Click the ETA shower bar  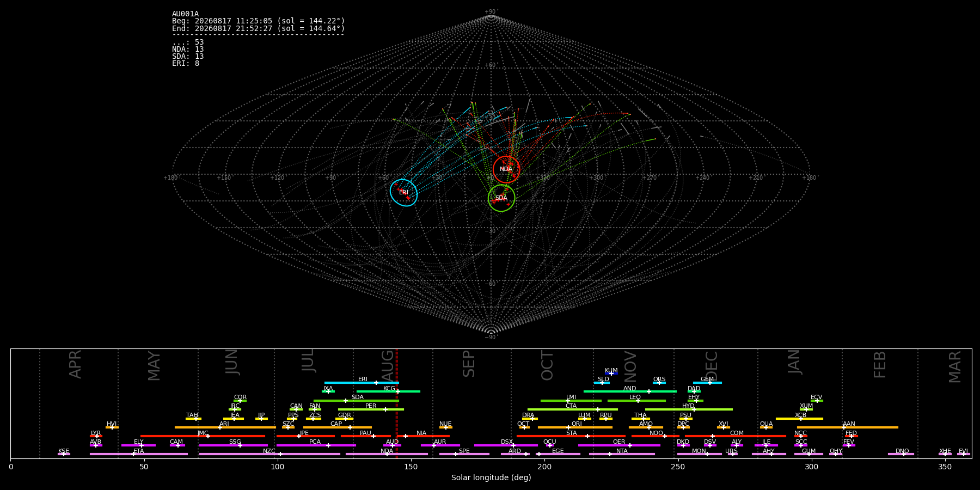click(139, 454)
